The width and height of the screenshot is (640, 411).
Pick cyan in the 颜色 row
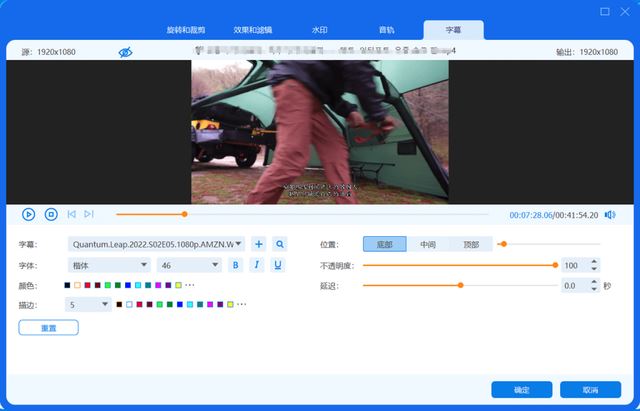click(x=138, y=285)
